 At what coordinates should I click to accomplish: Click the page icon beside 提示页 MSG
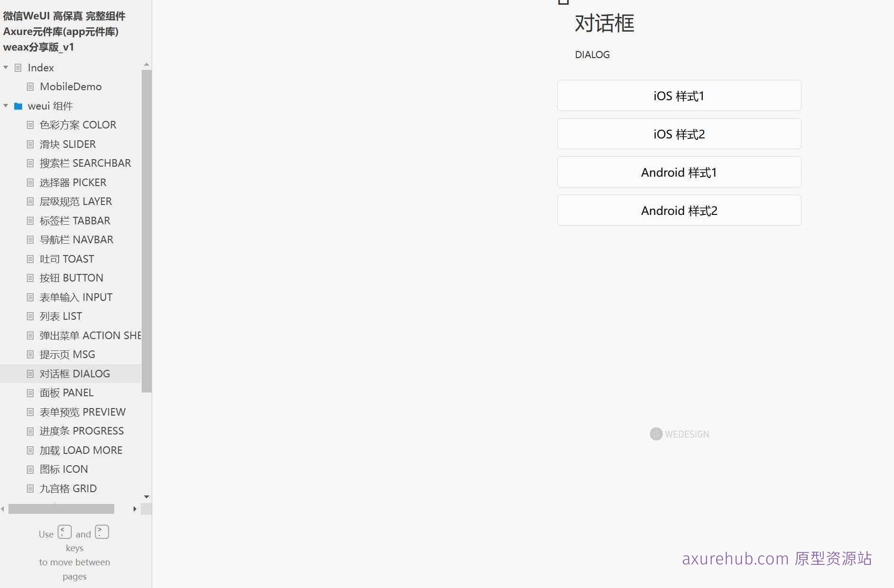[30, 354]
